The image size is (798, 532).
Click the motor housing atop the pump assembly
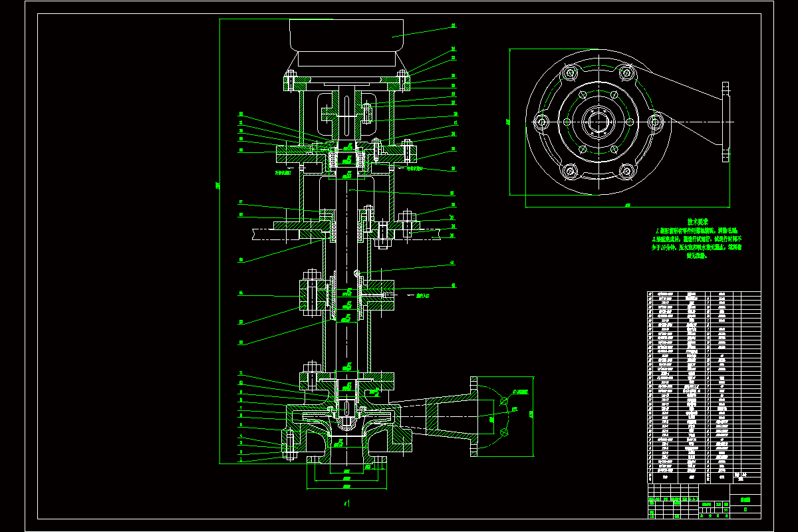coord(346,43)
